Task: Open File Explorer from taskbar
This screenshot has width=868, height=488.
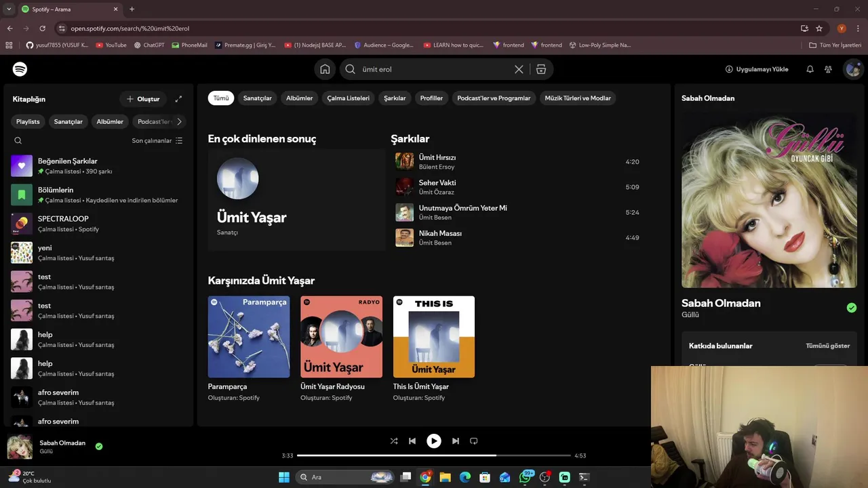Action: tap(445, 477)
